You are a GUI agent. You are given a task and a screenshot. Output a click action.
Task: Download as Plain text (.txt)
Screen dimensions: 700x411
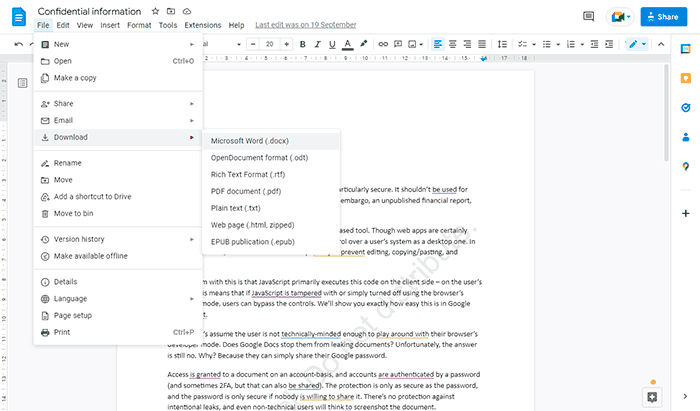pyautogui.click(x=271, y=208)
